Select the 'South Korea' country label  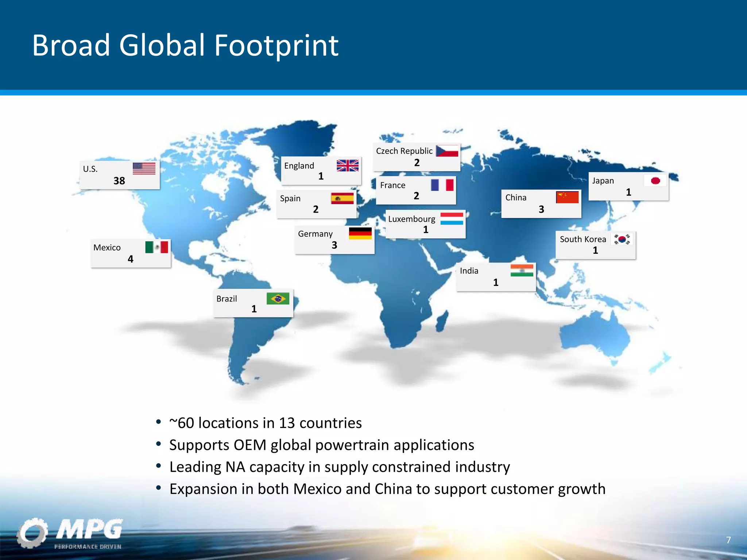(583, 240)
